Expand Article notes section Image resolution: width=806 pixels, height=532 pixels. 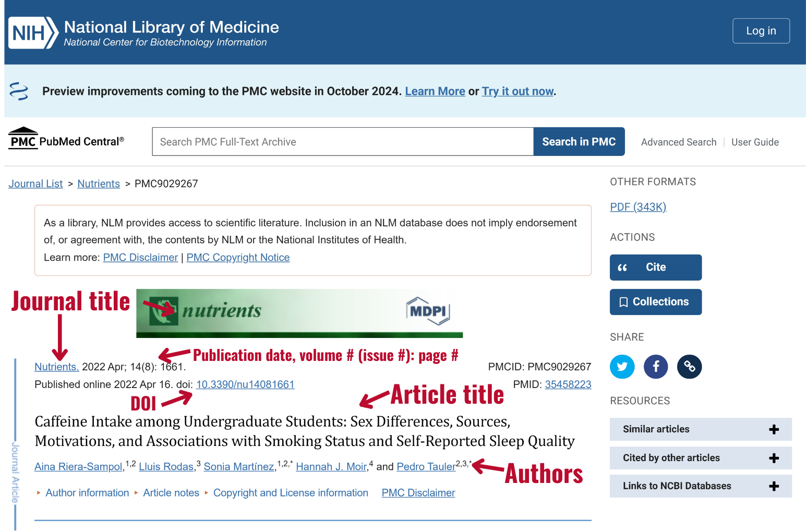(171, 493)
